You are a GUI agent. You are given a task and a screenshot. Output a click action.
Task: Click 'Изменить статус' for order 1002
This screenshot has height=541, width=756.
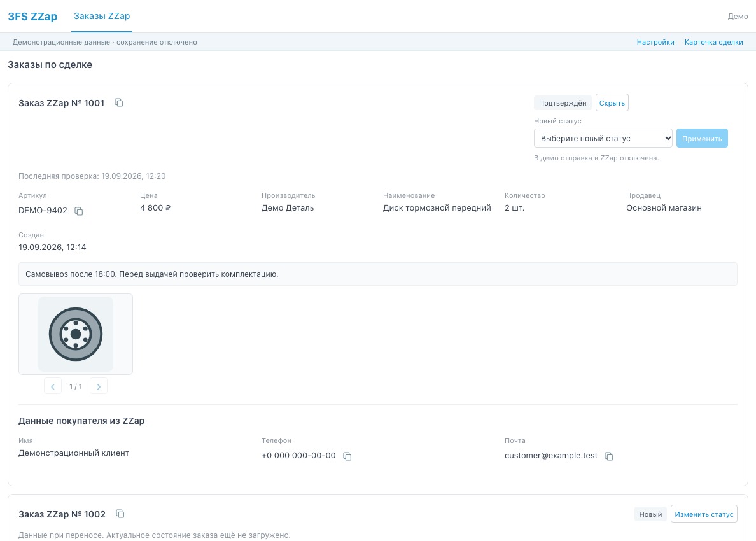[x=704, y=514]
